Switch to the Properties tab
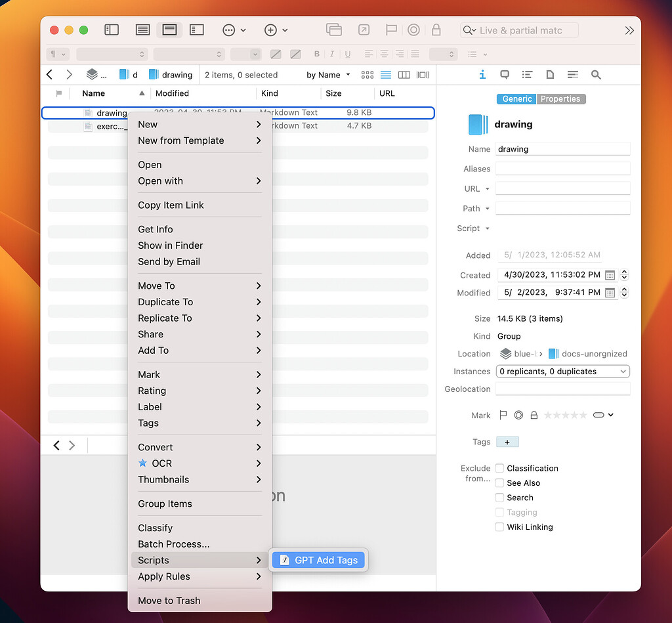 tap(560, 98)
